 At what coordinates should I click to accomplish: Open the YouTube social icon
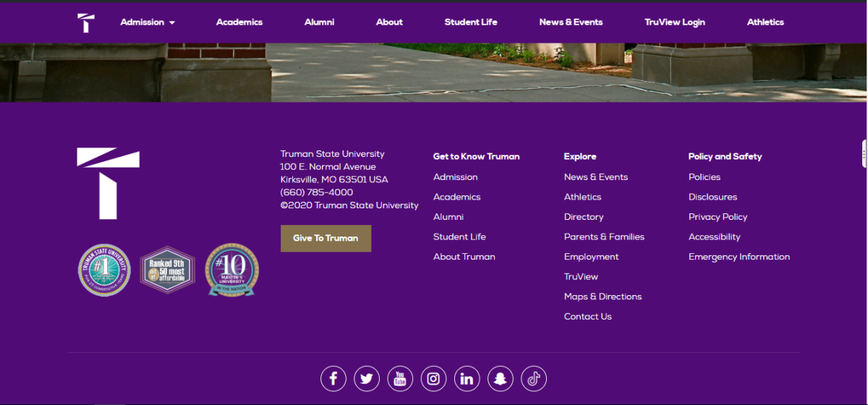[400, 378]
